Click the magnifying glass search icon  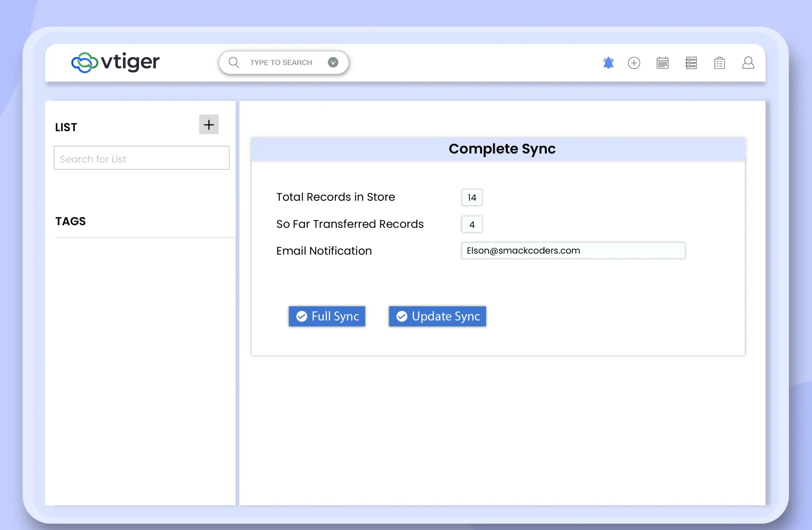[234, 62]
